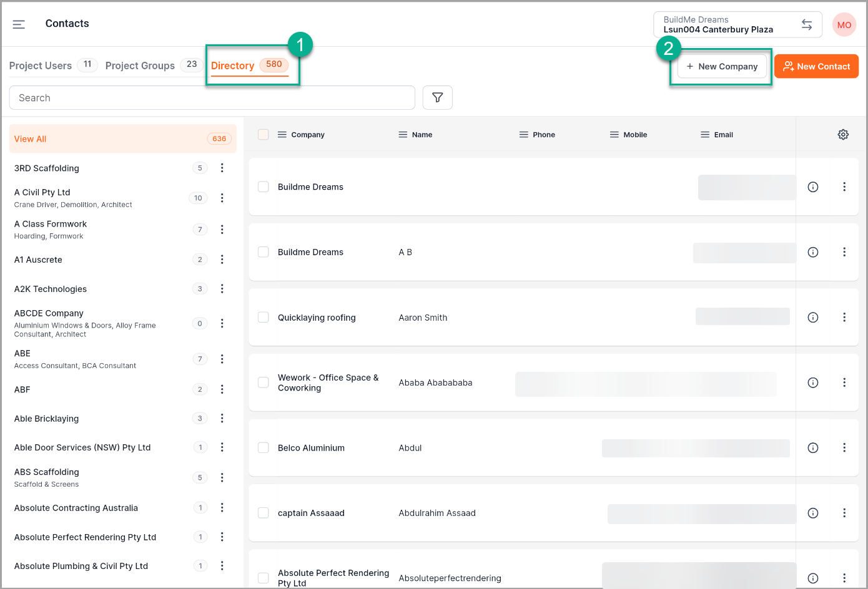This screenshot has width=868, height=589.
Task: Click into the Search field
Action: [x=212, y=98]
